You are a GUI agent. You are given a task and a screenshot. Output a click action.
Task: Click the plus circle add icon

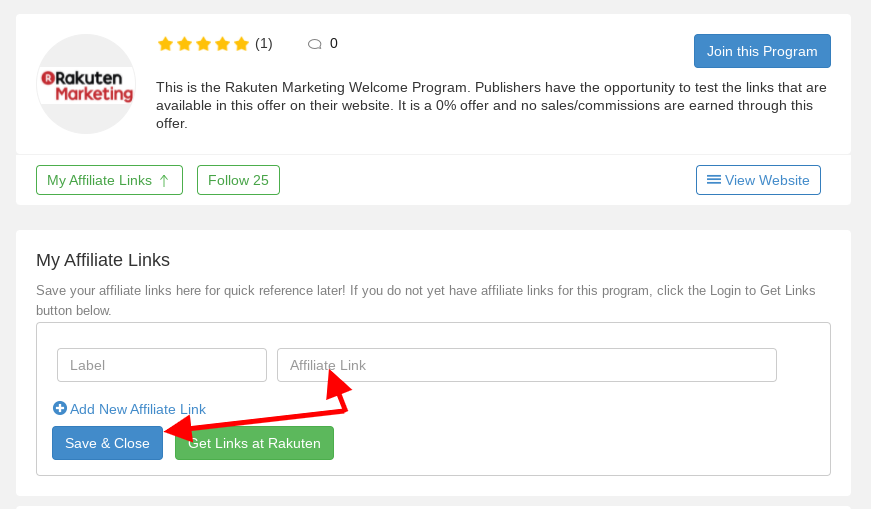tap(59, 408)
